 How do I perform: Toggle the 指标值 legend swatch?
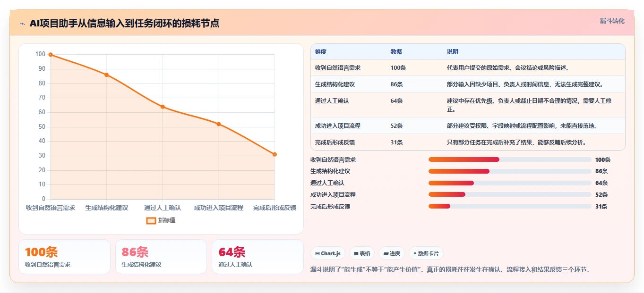(151, 220)
